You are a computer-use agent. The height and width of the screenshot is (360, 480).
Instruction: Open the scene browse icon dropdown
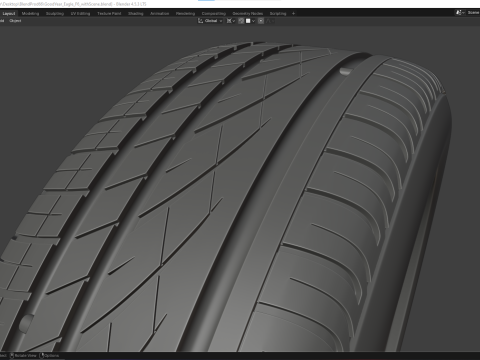[x=460, y=13]
